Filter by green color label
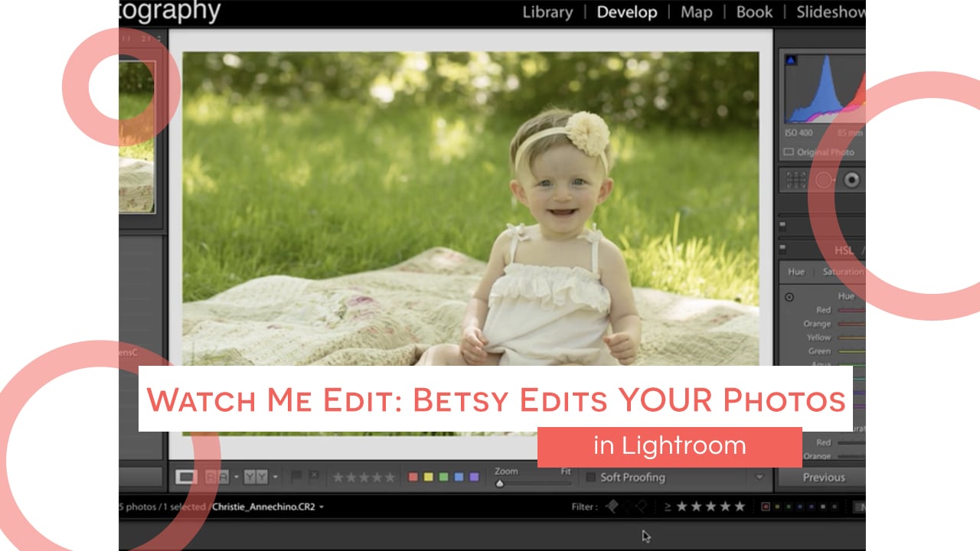 790,507
